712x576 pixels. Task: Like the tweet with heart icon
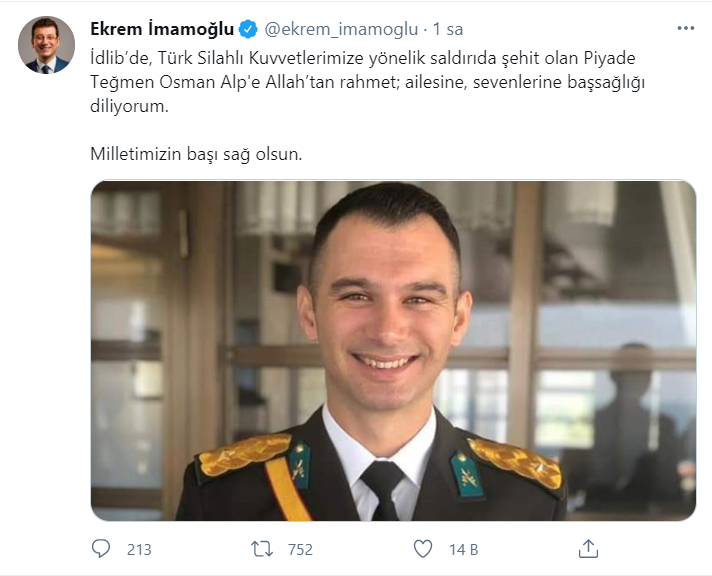pos(423,549)
